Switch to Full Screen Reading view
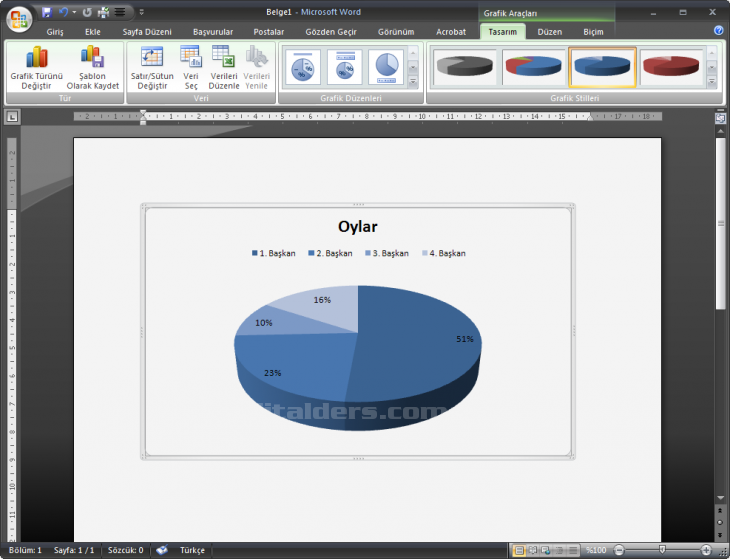 pos(533,551)
